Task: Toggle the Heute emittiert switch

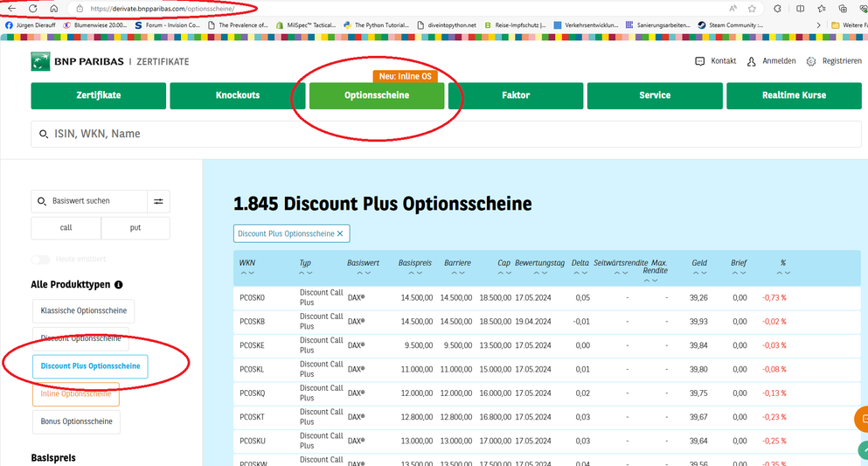Action: (x=40, y=259)
